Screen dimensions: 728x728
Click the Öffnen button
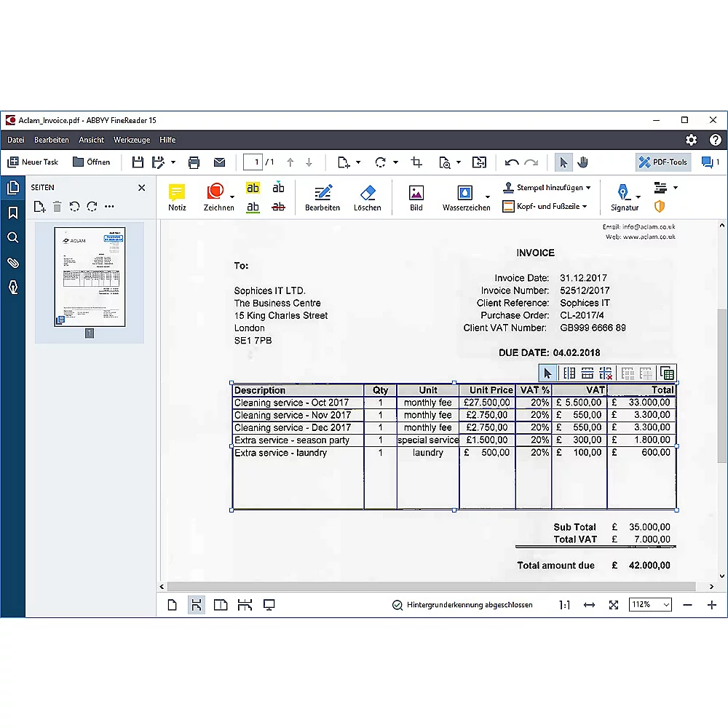pos(92,162)
